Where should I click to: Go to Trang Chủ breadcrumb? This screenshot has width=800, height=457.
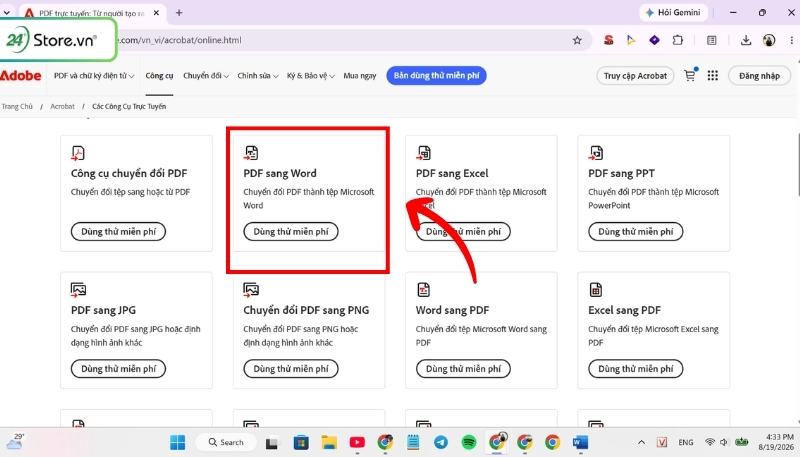click(17, 107)
